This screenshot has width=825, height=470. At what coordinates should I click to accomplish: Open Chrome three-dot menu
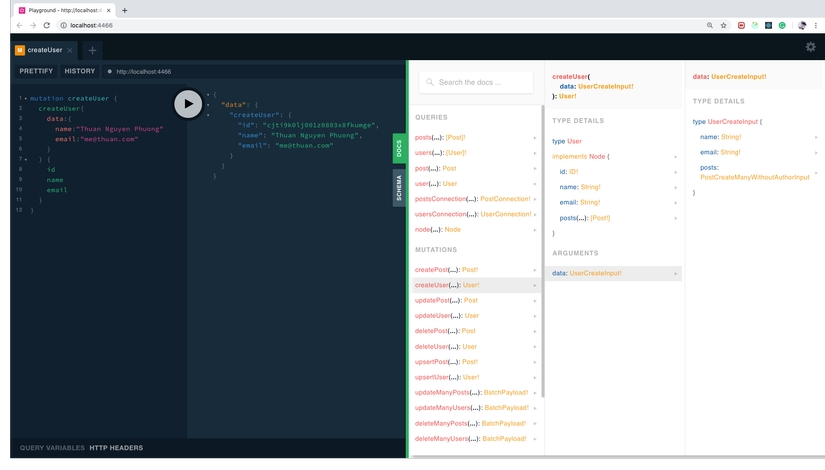coord(817,25)
